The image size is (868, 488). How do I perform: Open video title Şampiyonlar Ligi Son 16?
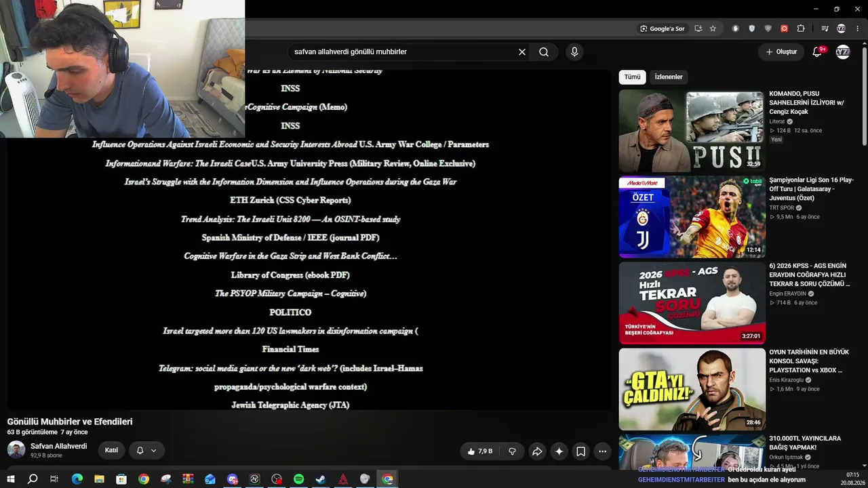(x=811, y=189)
